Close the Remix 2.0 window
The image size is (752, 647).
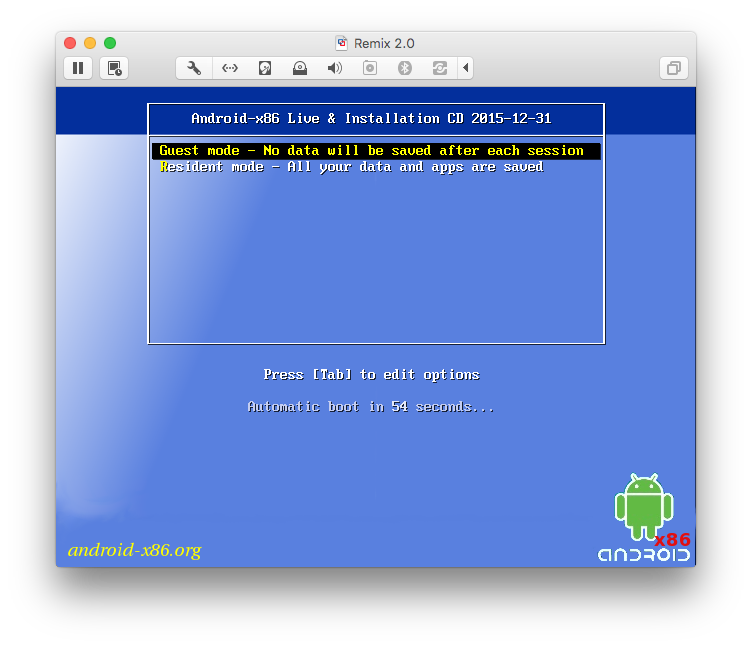(x=70, y=43)
